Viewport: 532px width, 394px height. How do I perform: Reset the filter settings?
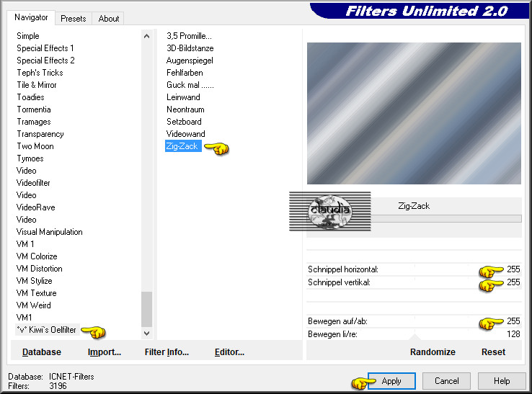[493, 352]
